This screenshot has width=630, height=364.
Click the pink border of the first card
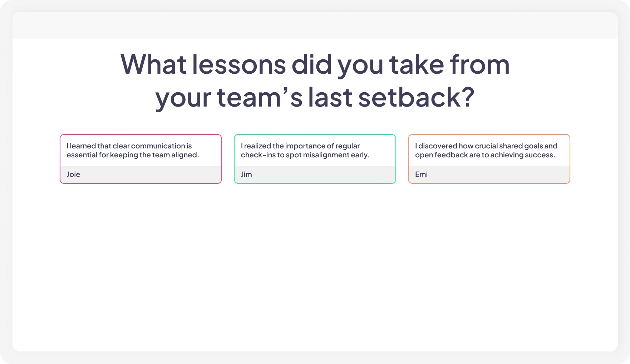[x=60, y=159]
